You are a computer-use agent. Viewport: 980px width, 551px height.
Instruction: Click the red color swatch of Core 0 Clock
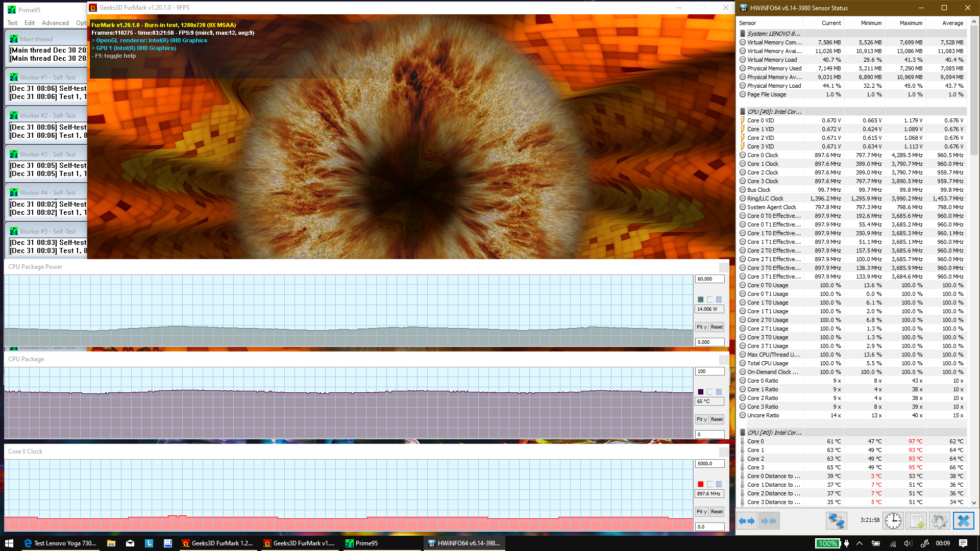coord(701,484)
